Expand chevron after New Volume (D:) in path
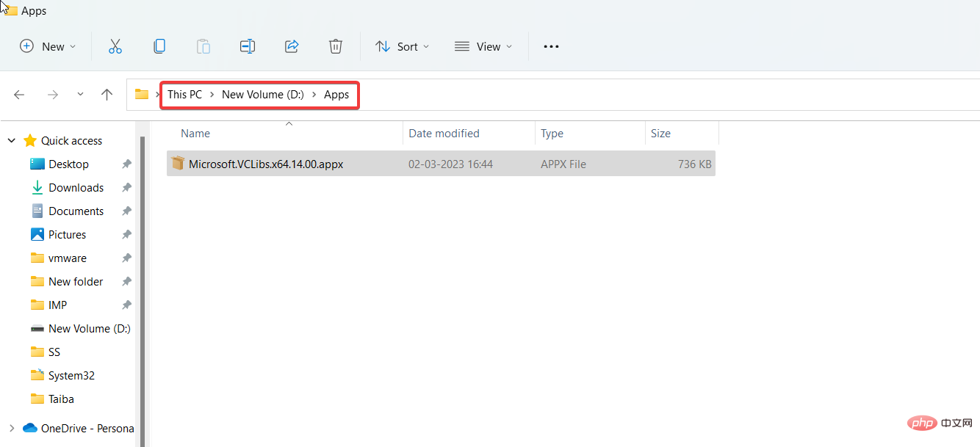980x447 pixels. pyautogui.click(x=314, y=95)
